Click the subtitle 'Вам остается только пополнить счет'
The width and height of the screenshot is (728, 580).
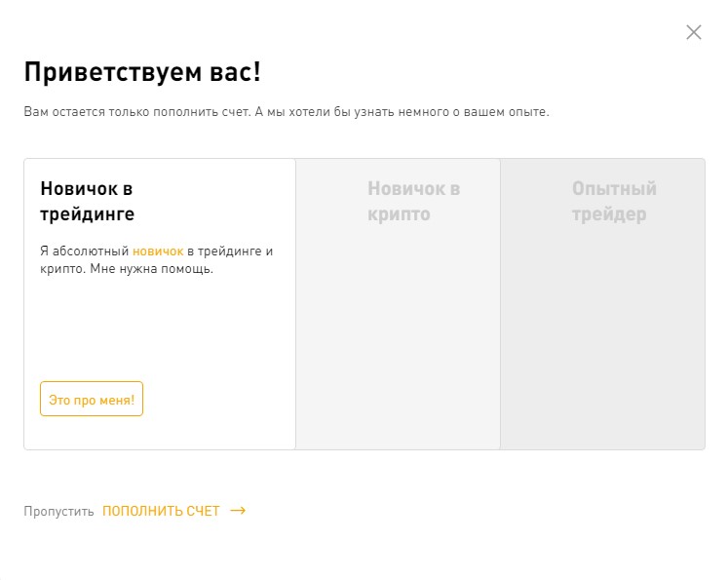point(137,112)
